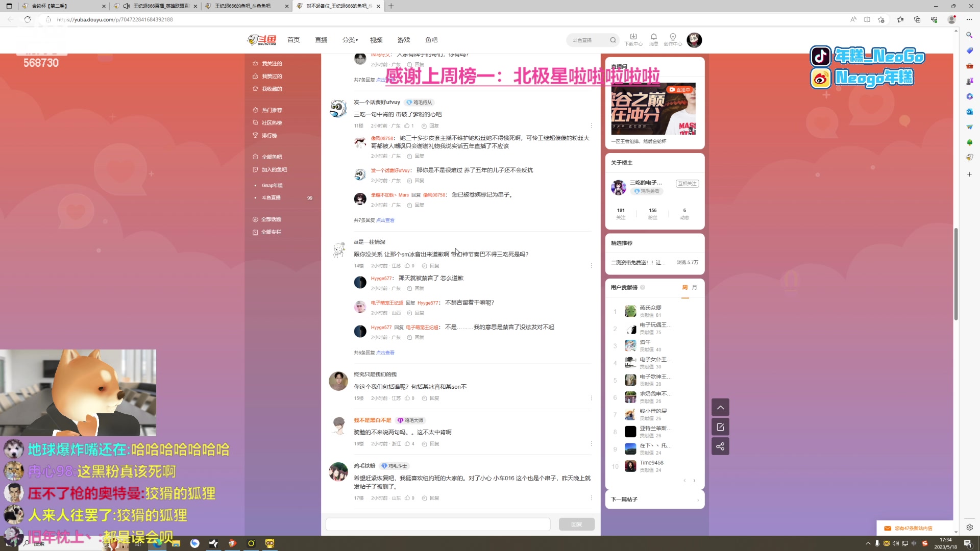This screenshot has width=980, height=551.
Task: Open the Edge tab actions menu icon
Action: (9, 6)
